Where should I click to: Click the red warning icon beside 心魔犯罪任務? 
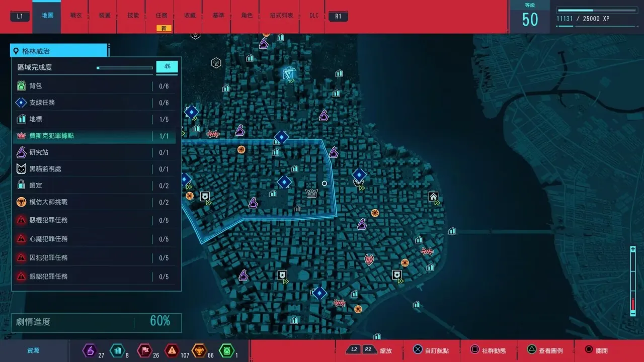pyautogui.click(x=21, y=239)
